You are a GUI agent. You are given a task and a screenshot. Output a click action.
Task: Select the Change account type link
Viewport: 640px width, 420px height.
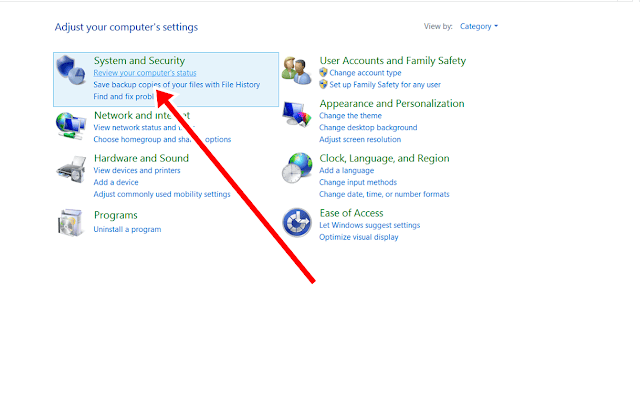pos(365,73)
